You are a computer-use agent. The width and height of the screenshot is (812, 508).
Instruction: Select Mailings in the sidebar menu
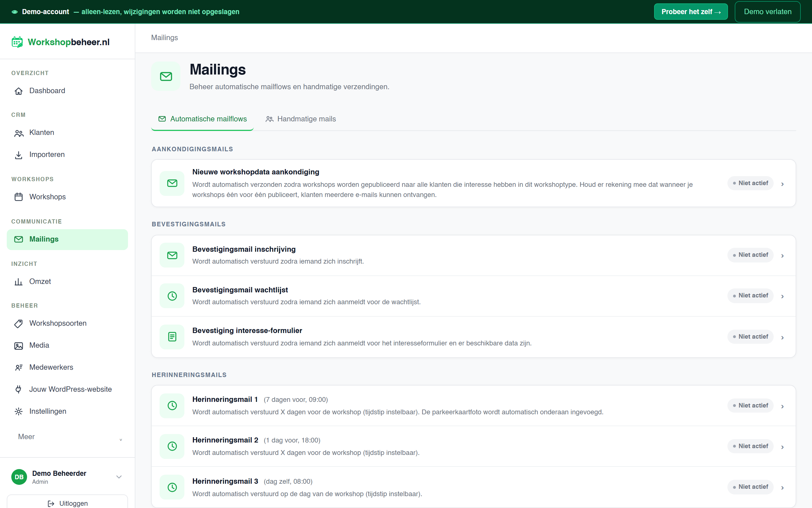pos(67,239)
